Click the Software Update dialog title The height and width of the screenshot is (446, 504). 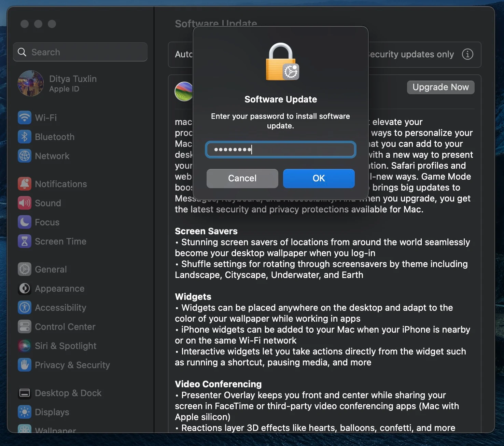281,99
